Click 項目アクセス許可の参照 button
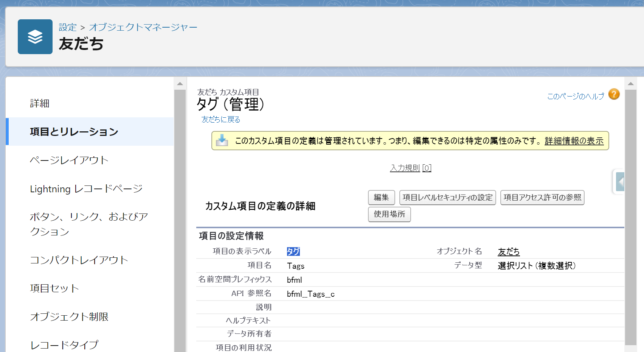The image size is (644, 352). pyautogui.click(x=542, y=198)
